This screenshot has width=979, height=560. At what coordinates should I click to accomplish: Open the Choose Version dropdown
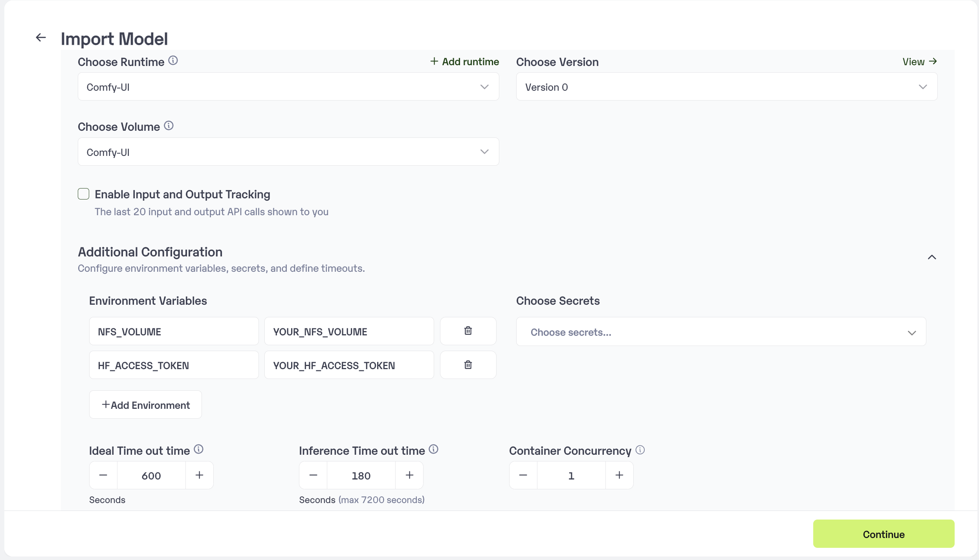726,87
